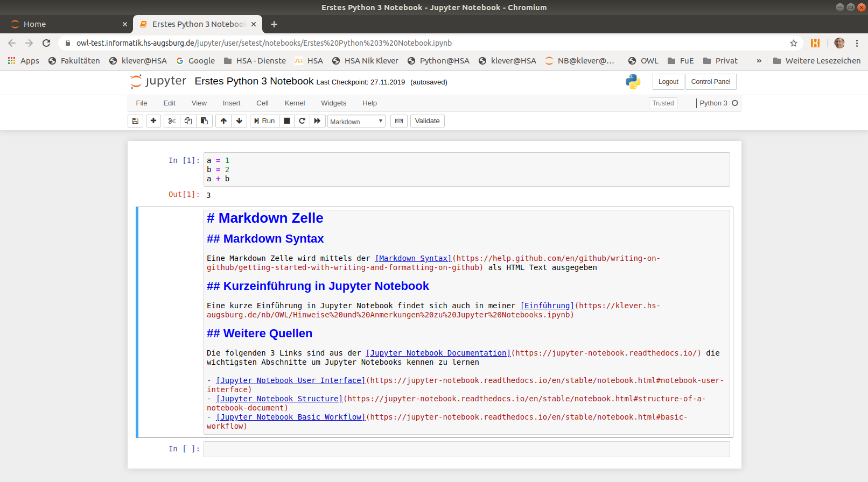This screenshot has width=868, height=482.
Task: Click the Einführung link text
Action: click(547, 306)
